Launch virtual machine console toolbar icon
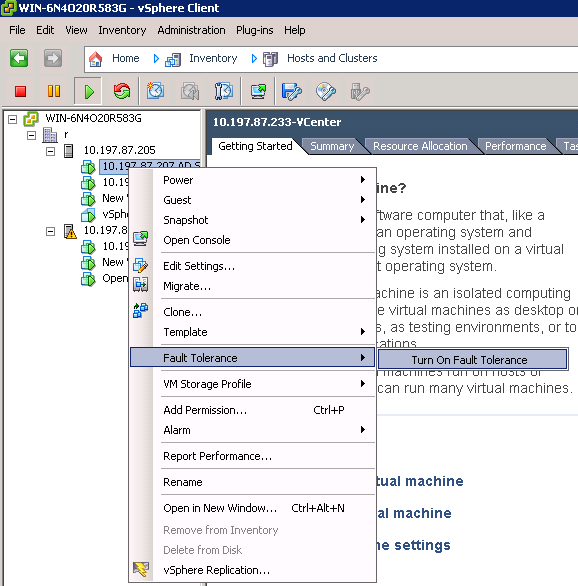Screen dimensions: 578x586 [x=258, y=91]
